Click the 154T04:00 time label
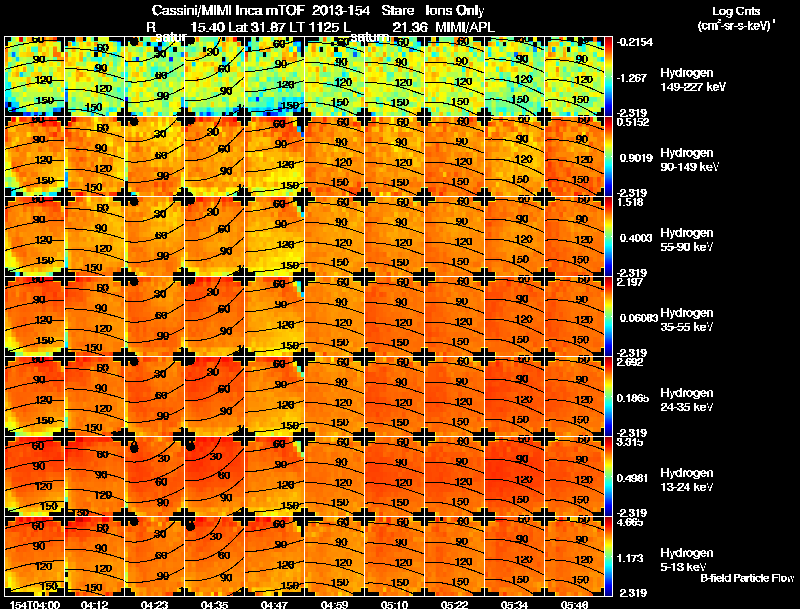 point(34,604)
